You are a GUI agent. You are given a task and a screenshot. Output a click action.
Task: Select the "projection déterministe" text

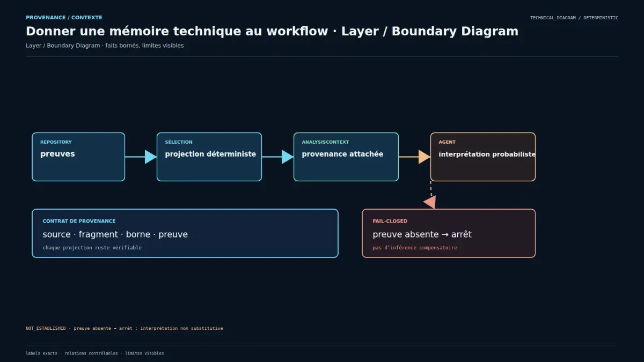click(x=210, y=154)
